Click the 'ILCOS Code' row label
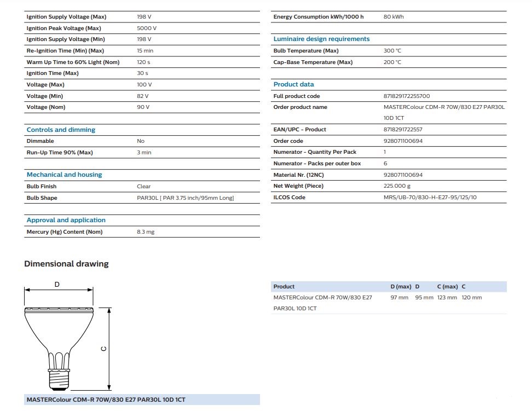This screenshot has height=411, width=532. click(x=290, y=197)
